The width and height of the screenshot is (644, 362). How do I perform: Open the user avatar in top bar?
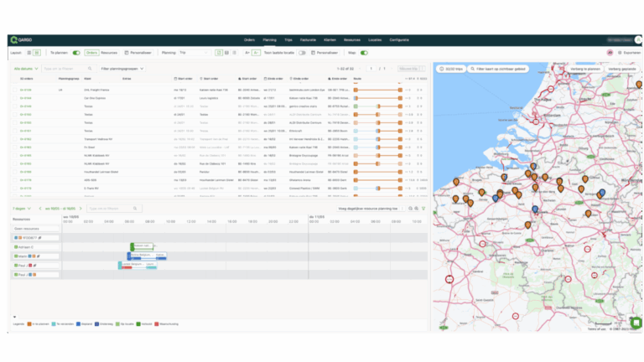pos(638,40)
